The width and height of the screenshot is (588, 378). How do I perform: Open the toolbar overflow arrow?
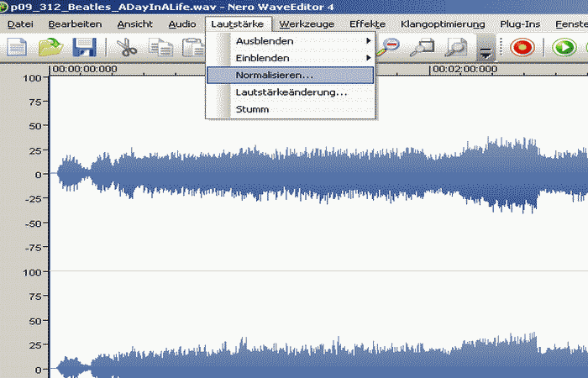[x=485, y=50]
